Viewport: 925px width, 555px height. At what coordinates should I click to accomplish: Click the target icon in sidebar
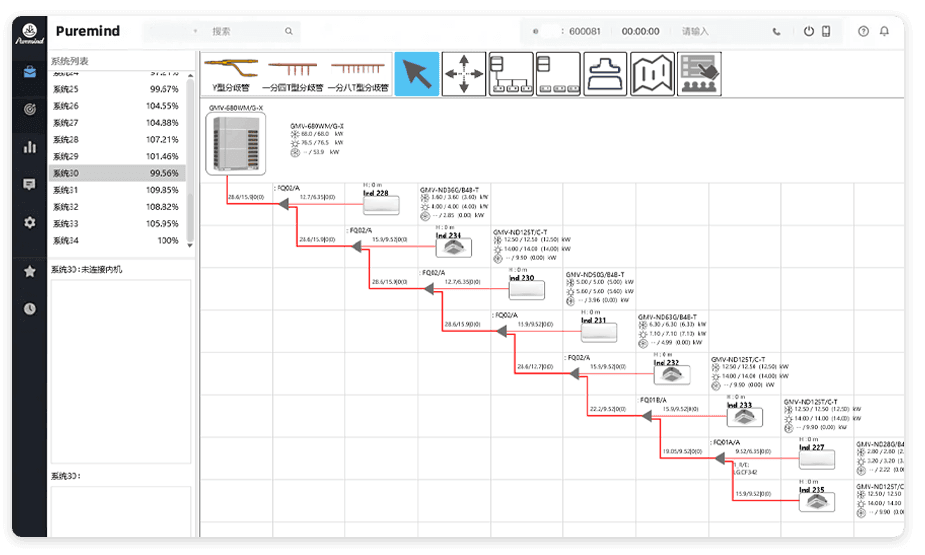30,109
